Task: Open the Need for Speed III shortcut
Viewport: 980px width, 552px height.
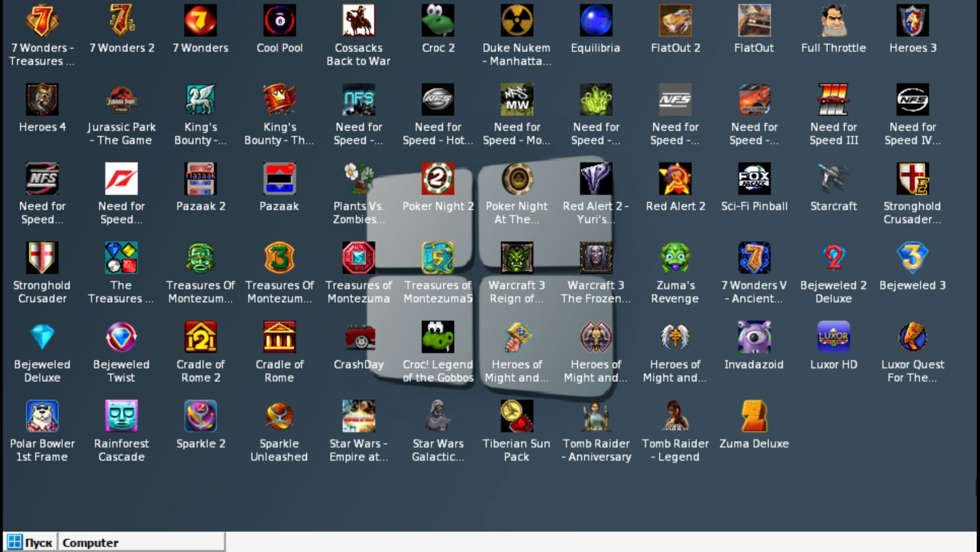Action: pyautogui.click(x=833, y=100)
